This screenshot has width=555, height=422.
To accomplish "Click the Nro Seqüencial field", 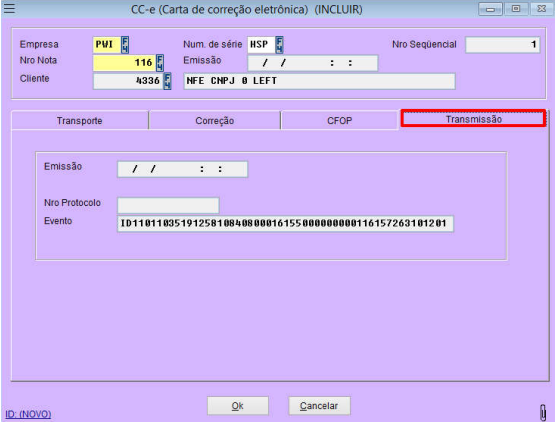I will 503,45.
